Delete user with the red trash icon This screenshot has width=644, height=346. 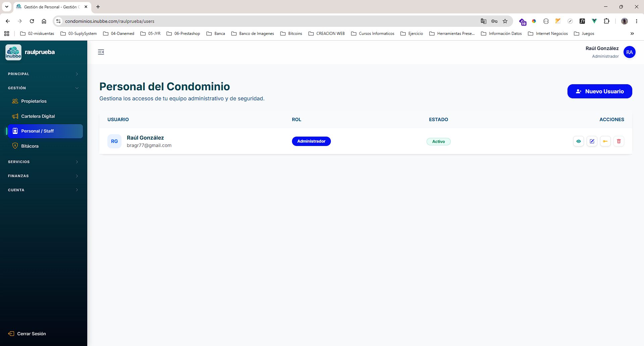(619, 141)
